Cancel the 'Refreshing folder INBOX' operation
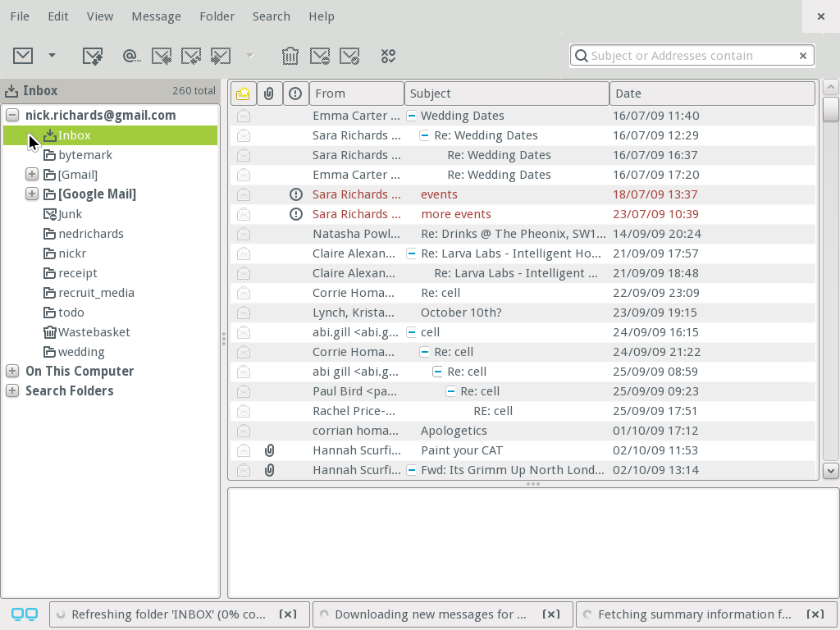Viewport: 840px width, 630px height. [287, 614]
